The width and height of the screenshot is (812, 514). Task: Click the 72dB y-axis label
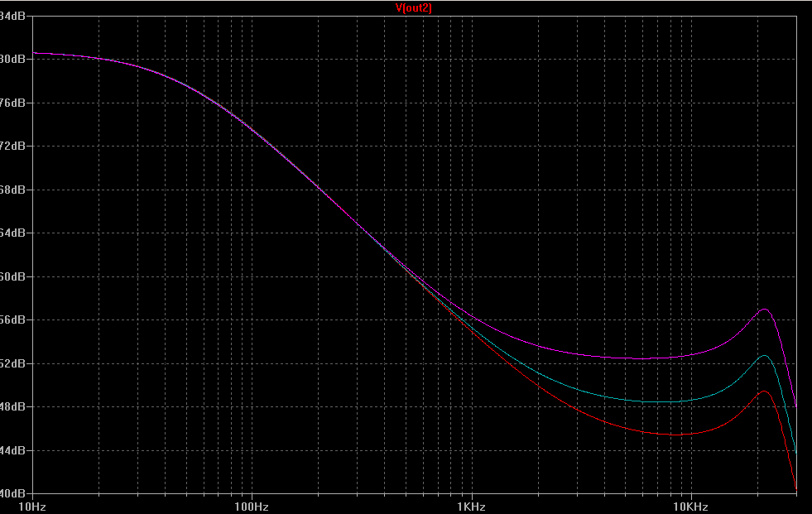click(16, 146)
